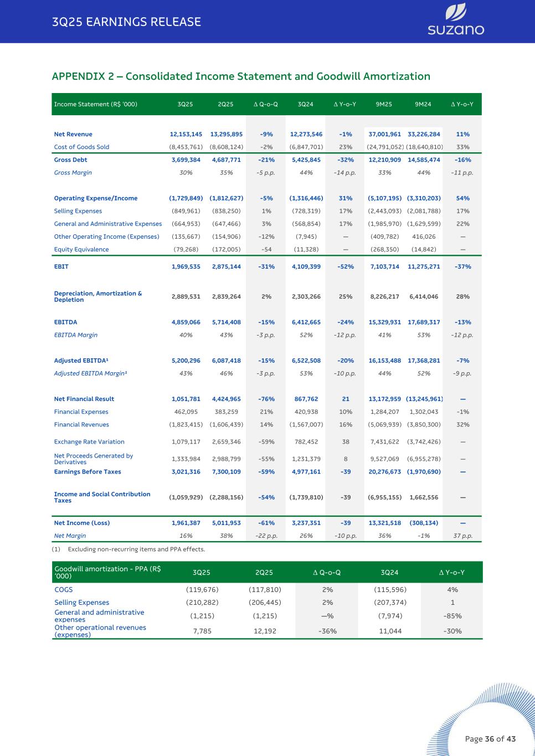Click the Net Revenue row label

(x=73, y=134)
